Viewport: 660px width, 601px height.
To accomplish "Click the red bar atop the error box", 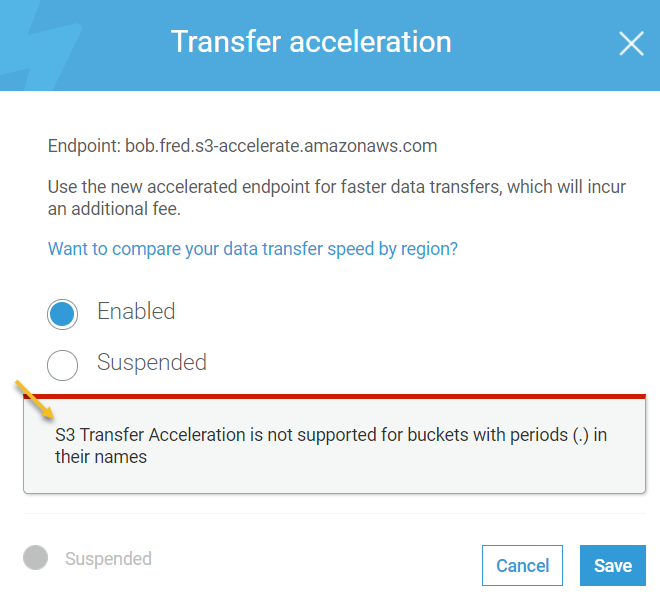I will pyautogui.click(x=334, y=396).
